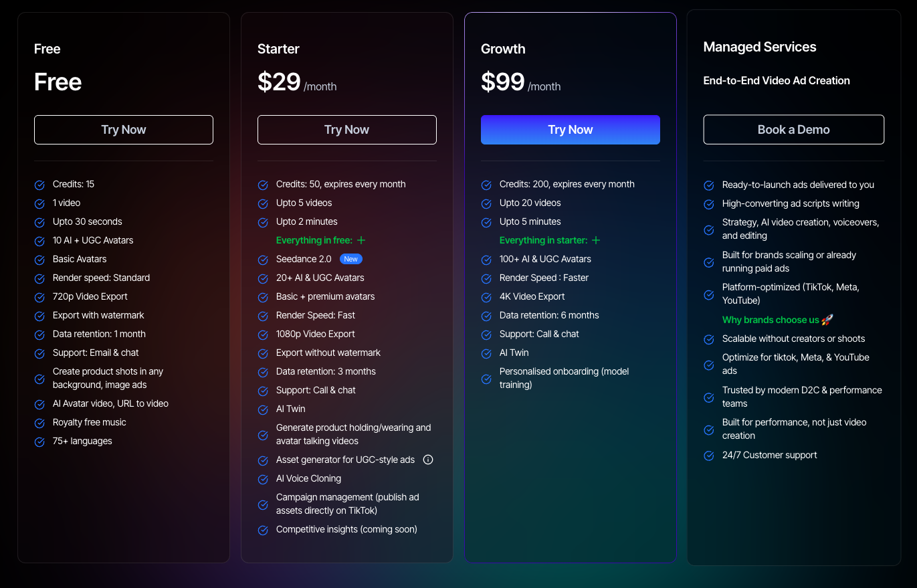Click the Personalised onboarding feature text
Image resolution: width=917 pixels, height=588 pixels.
pyautogui.click(x=564, y=378)
